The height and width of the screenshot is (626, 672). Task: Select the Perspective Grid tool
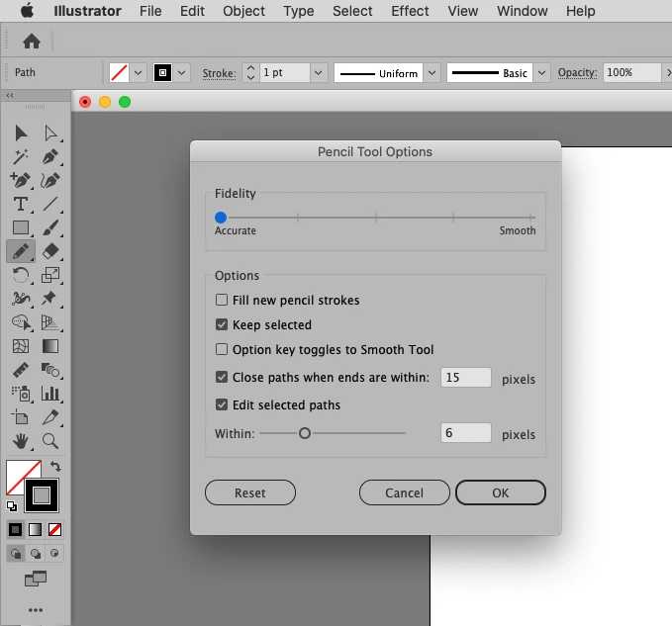click(x=50, y=322)
